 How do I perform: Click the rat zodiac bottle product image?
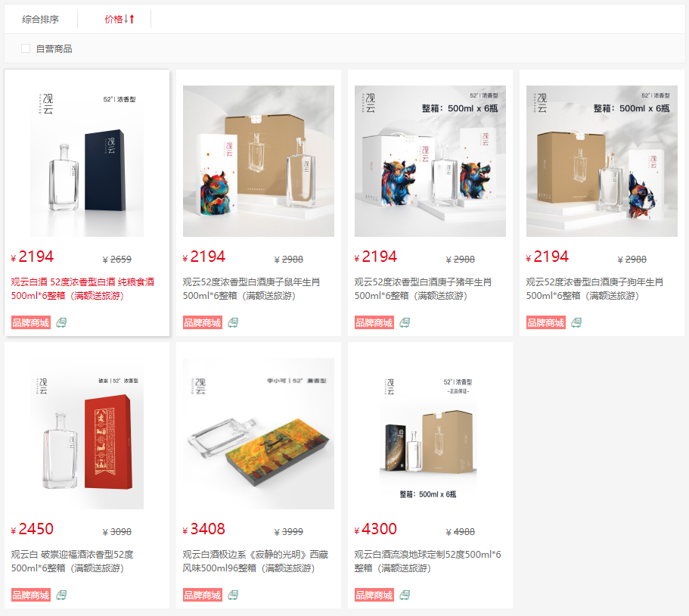click(259, 161)
